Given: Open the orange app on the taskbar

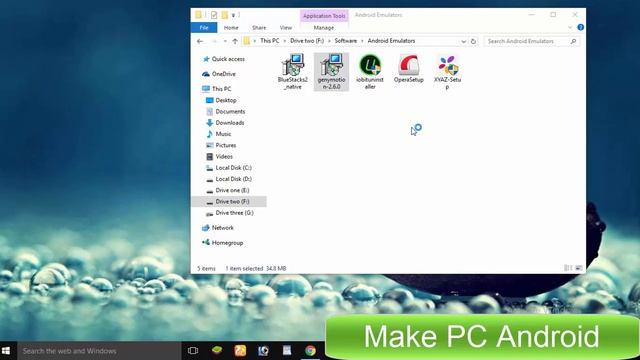Looking at the screenshot, I should point(240,351).
